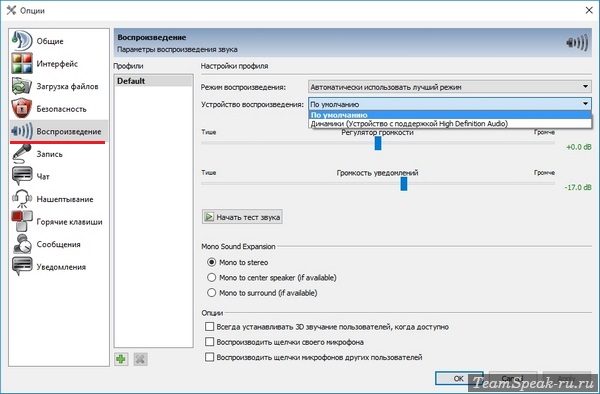Viewport: 600px width, 394px height.
Task: Click the Уведомления bubble icon
Action: 22,267
